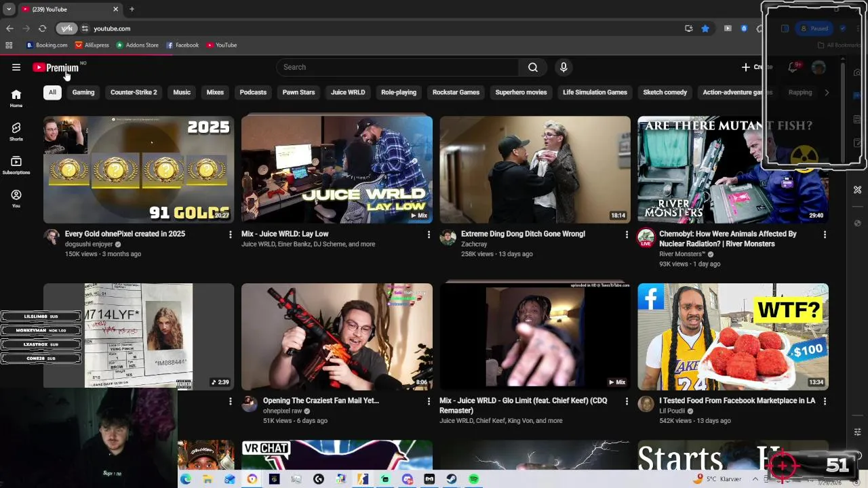Image resolution: width=868 pixels, height=488 pixels.
Task: Select the Music filter chip
Action: click(x=182, y=92)
